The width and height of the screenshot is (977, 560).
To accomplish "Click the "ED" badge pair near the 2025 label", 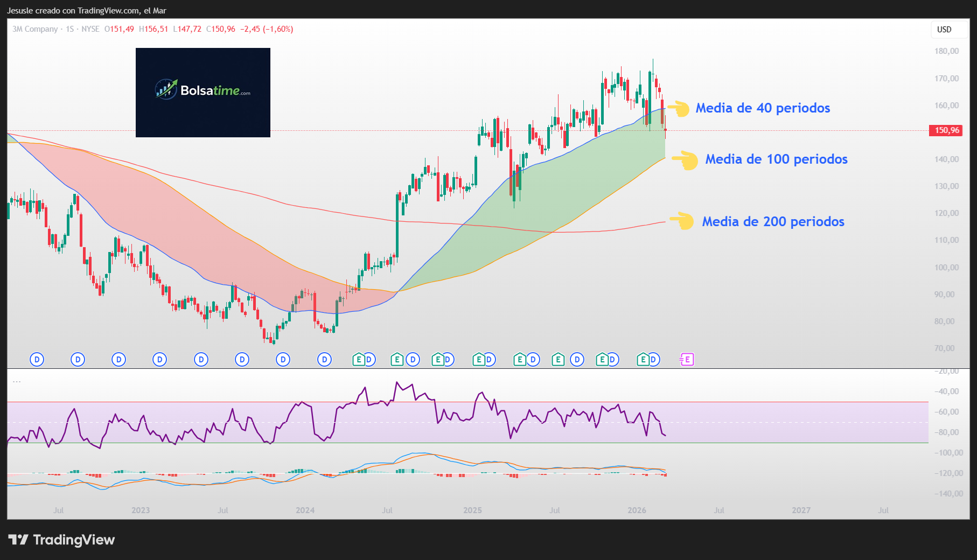I will pos(483,360).
